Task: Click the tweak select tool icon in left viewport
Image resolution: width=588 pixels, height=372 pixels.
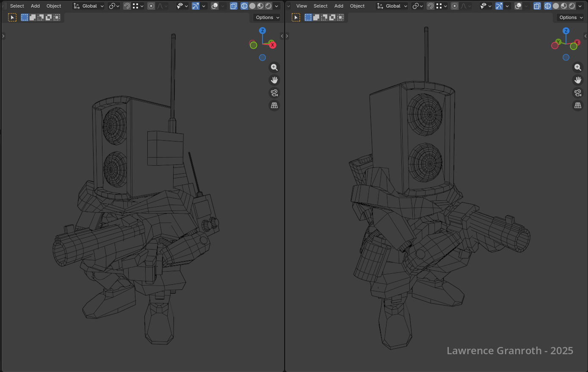Action: (12, 17)
